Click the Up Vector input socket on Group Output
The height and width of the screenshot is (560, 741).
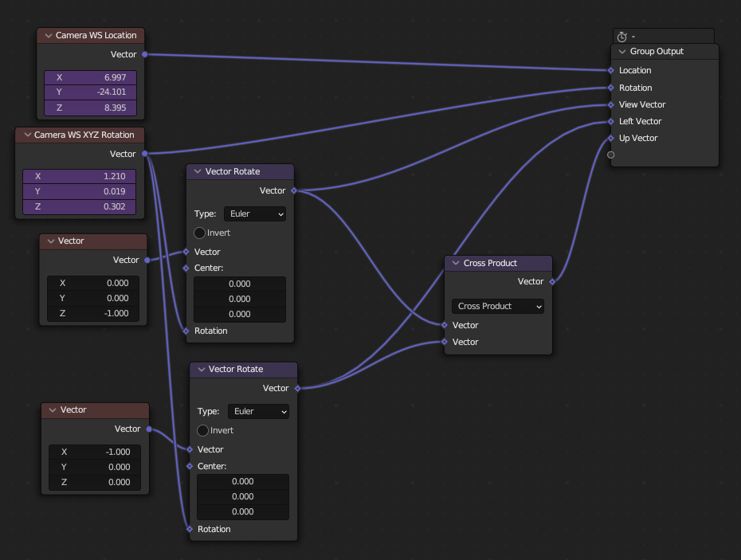pyautogui.click(x=611, y=139)
